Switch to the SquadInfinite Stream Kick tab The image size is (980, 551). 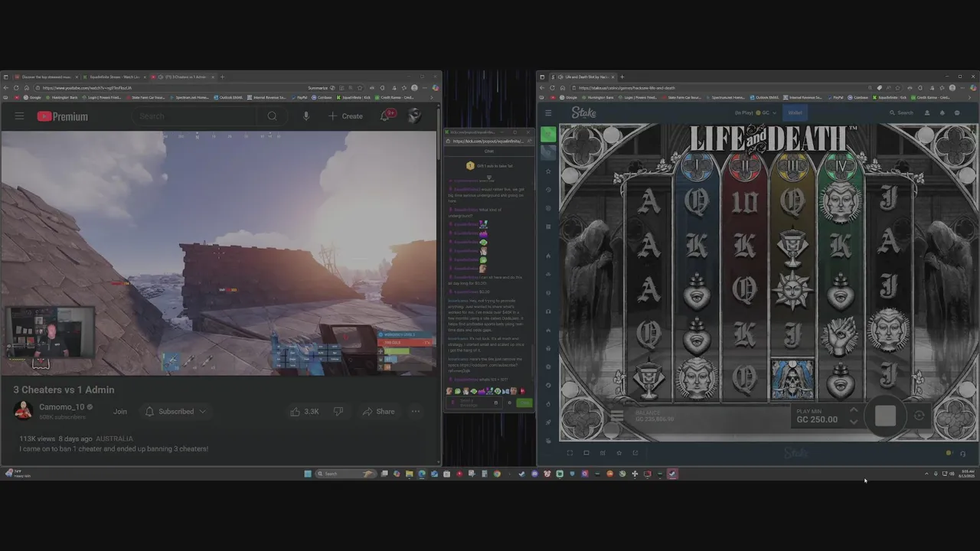point(113,77)
